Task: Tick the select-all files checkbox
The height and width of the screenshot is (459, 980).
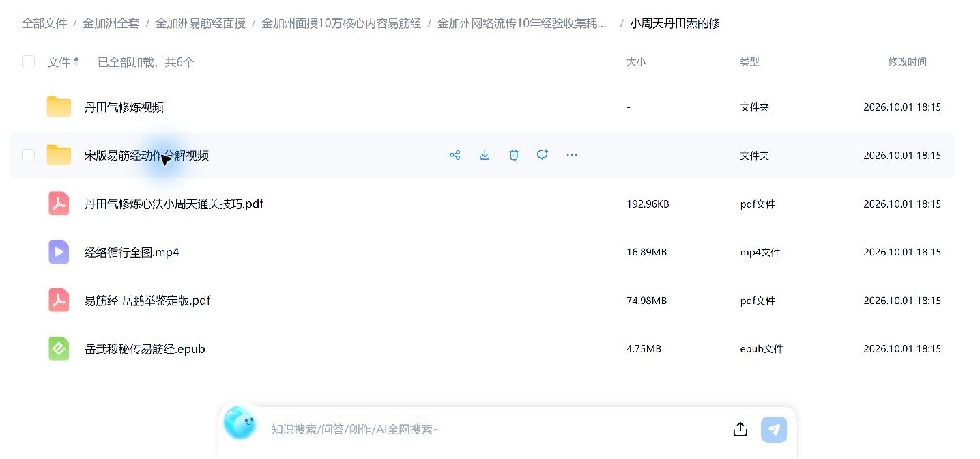Action: point(28,62)
